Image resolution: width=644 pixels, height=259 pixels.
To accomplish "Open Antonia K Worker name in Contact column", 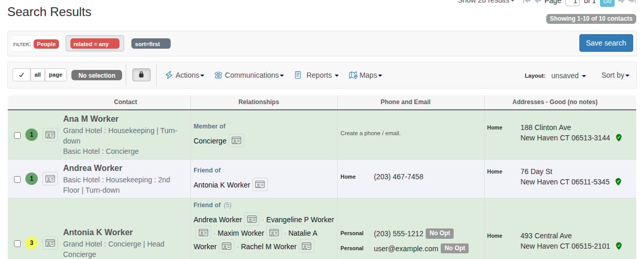I will [x=98, y=232].
